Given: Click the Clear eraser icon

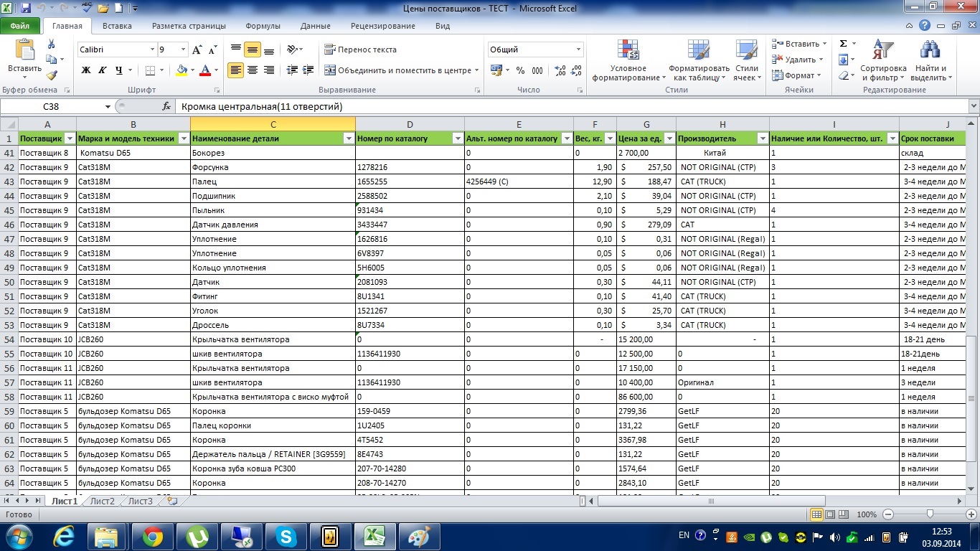Looking at the screenshot, I should [843, 75].
